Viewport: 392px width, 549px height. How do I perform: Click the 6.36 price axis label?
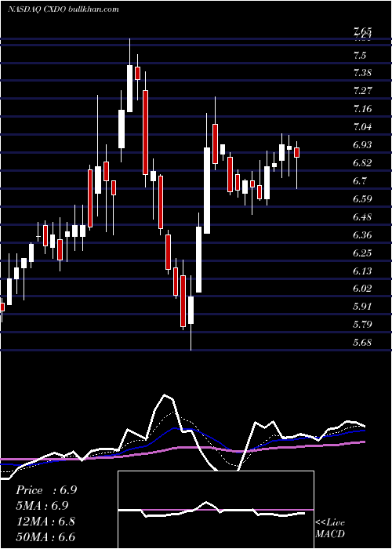pos(362,235)
